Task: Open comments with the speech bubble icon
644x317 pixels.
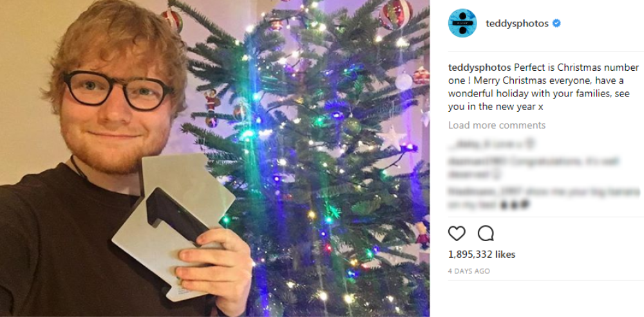Action: coord(486,233)
